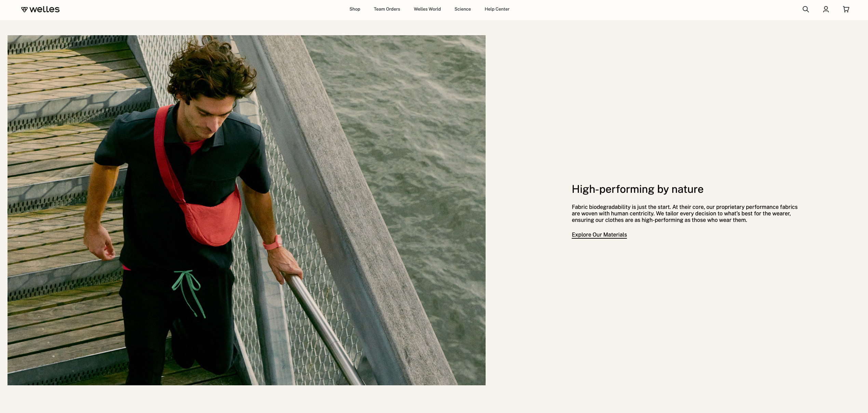The width and height of the screenshot is (868, 413).
Task: Click the High-performing by nature heading
Action: (637, 189)
